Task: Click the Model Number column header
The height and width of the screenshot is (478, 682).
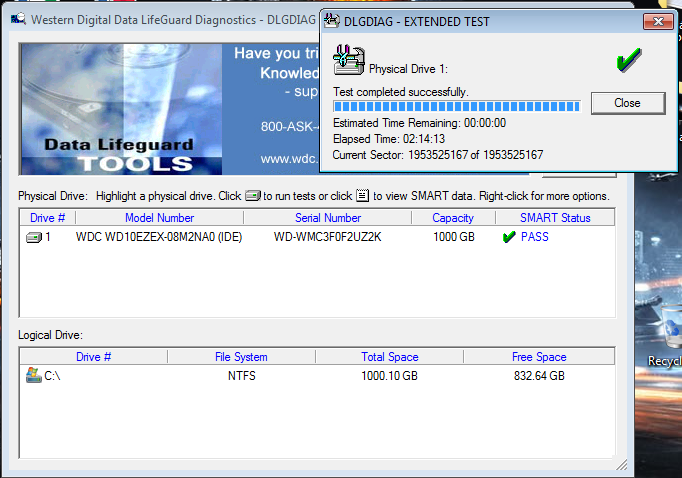Action: tap(160, 217)
